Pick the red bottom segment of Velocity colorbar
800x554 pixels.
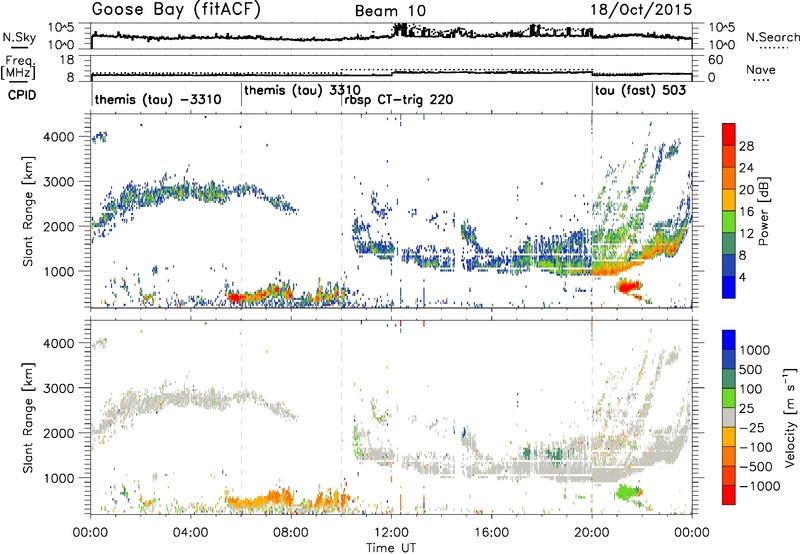tap(729, 495)
